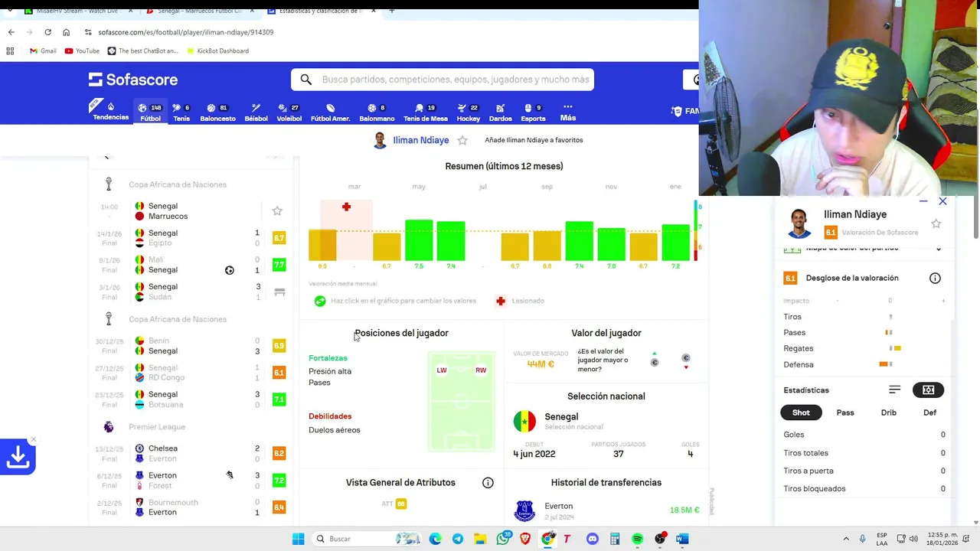
Task: Select the Shot statistics tab
Action: 801,412
